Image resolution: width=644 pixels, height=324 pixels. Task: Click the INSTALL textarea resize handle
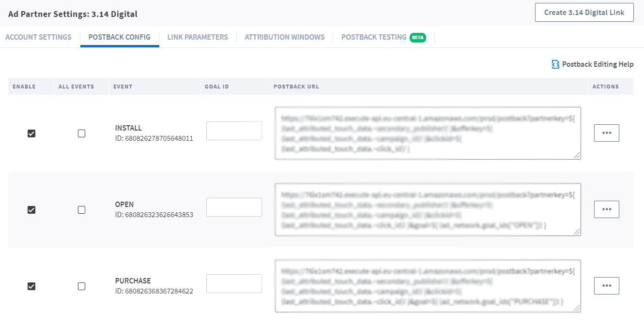577,156
